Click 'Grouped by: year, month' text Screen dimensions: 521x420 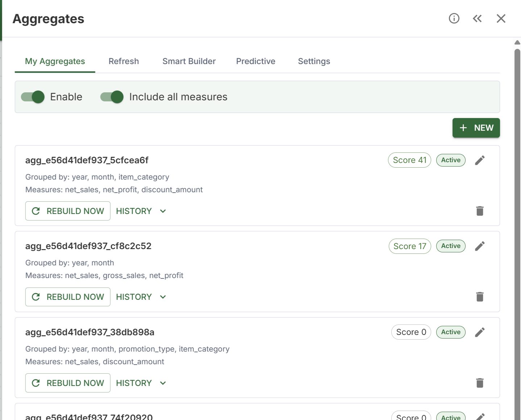point(70,263)
